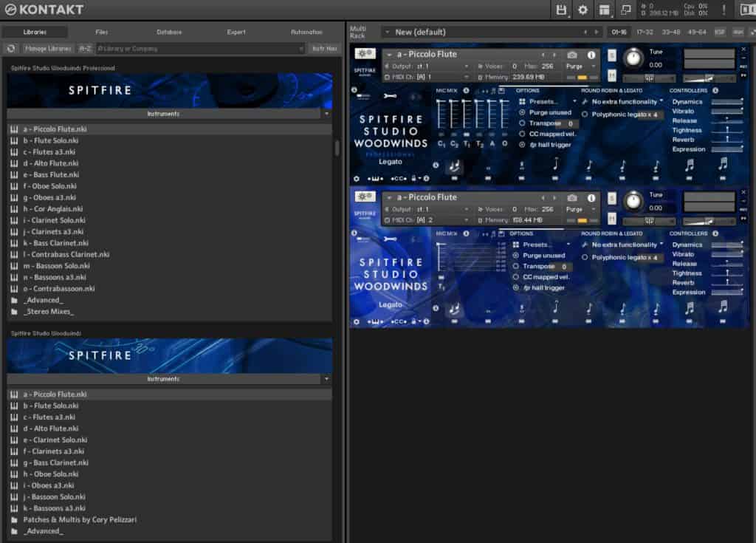The image size is (756, 543).
Task: Click the exclamation panic icon
Action: point(724,10)
